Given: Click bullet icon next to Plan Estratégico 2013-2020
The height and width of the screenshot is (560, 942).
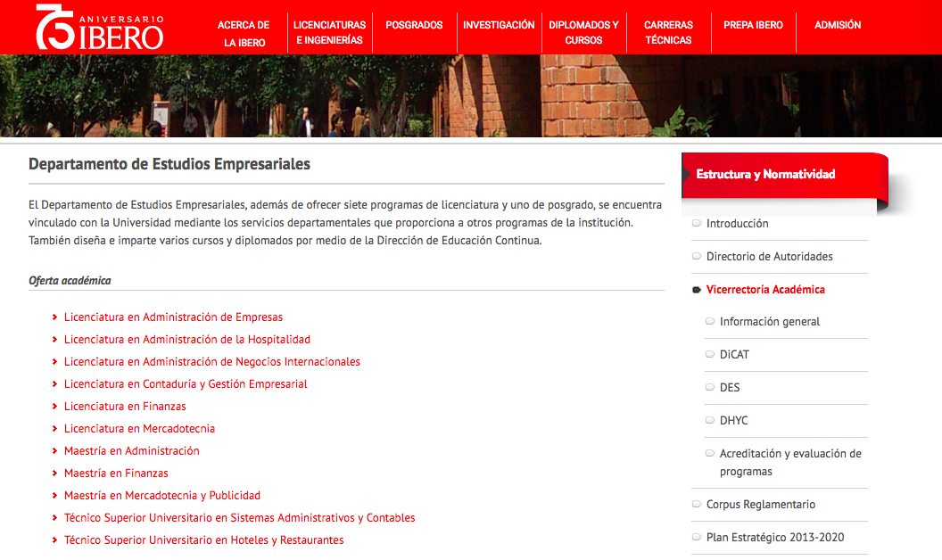Looking at the screenshot, I should [697, 537].
